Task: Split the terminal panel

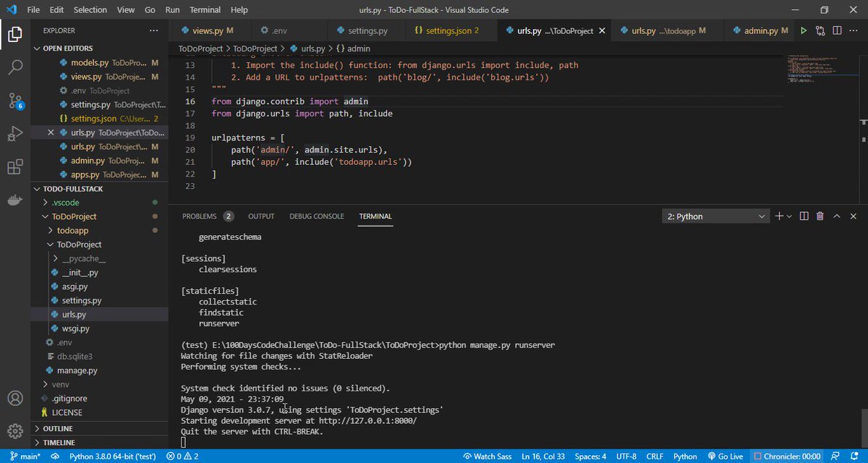Action: point(804,216)
